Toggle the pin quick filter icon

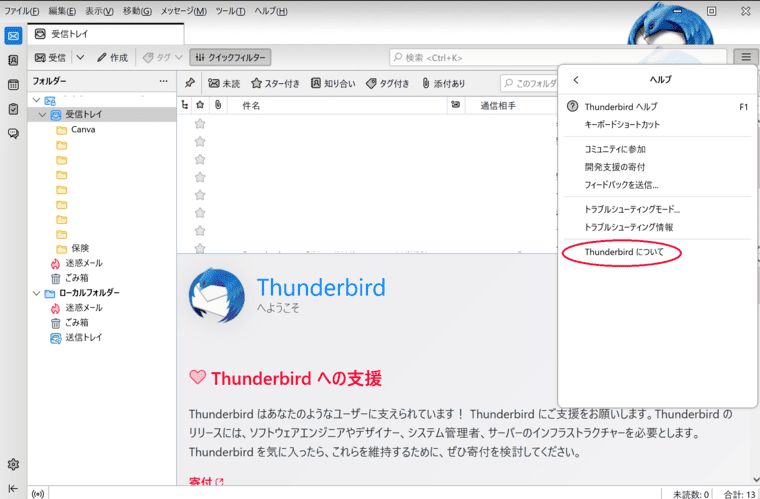[190, 83]
